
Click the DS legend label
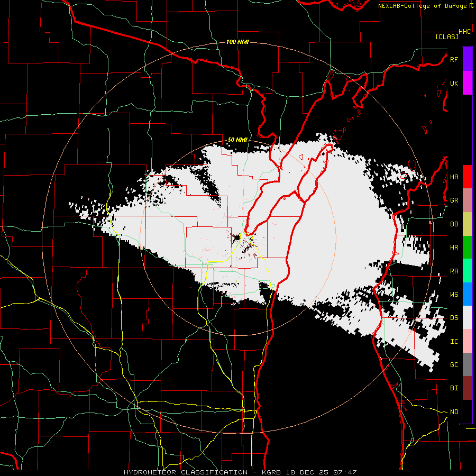click(454, 317)
